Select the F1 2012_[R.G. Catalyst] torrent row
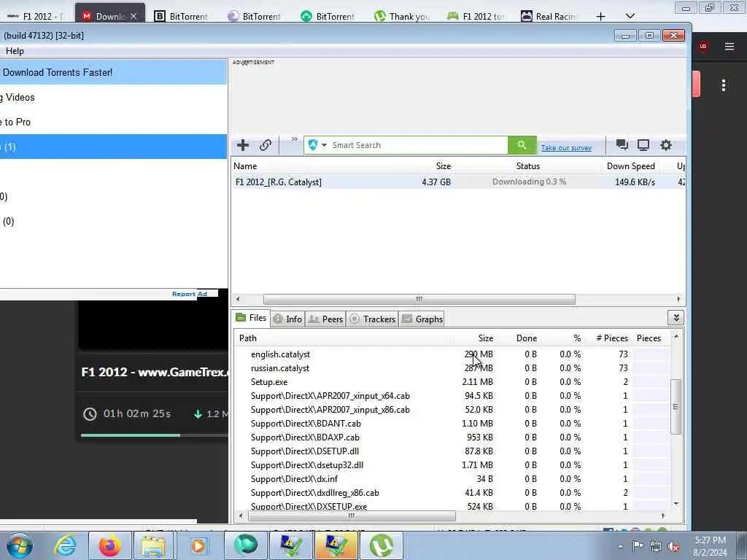This screenshot has height=560, width=747. coord(458,182)
